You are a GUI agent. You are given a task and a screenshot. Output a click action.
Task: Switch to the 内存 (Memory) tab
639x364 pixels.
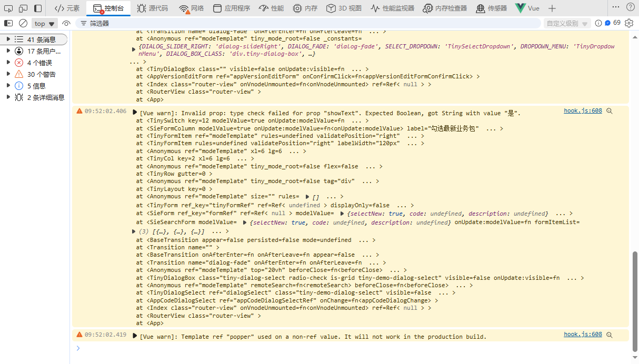click(305, 8)
